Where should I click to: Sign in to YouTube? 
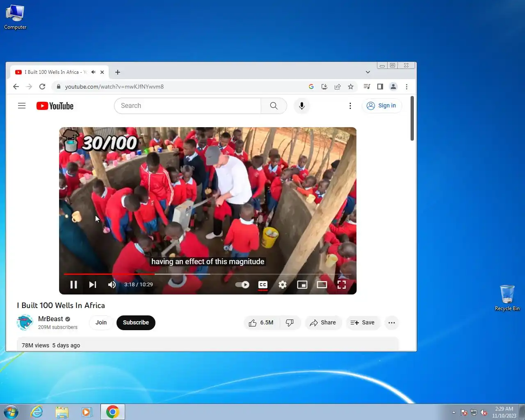(x=381, y=106)
